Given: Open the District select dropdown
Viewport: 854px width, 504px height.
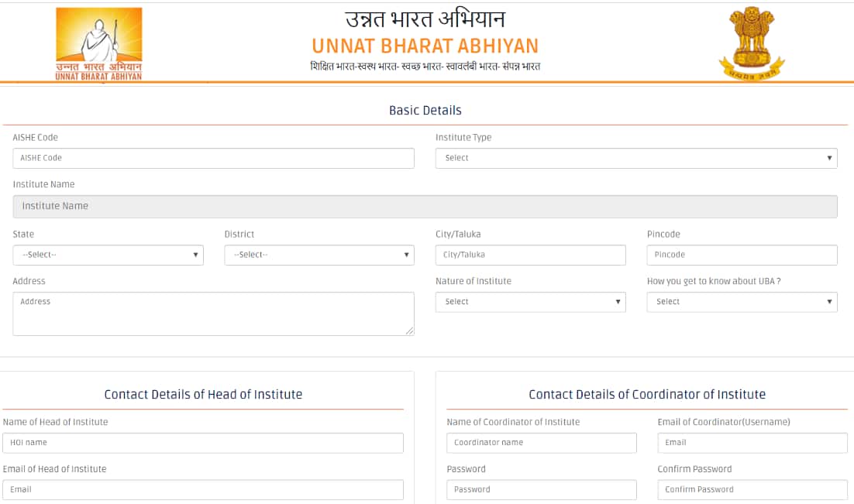Looking at the screenshot, I should coord(319,255).
